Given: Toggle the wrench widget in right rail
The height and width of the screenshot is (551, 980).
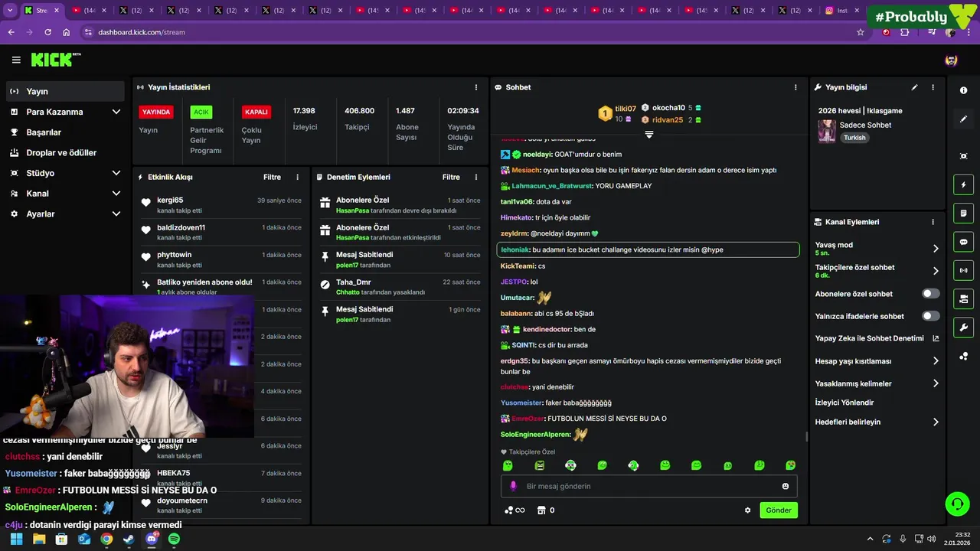Looking at the screenshot, I should (x=963, y=328).
